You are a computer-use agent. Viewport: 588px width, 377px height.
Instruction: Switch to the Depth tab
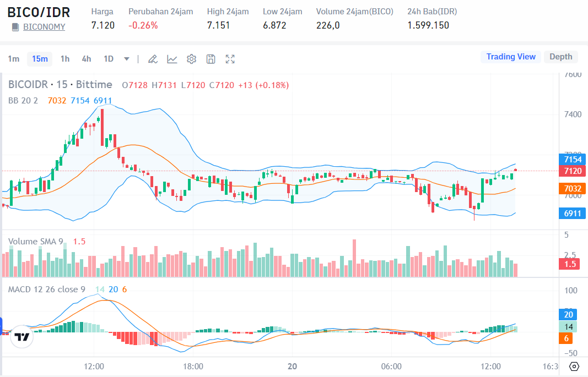click(560, 57)
